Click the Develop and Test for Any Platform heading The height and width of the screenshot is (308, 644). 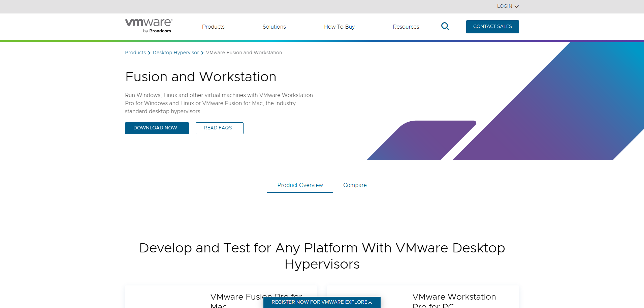pos(322,256)
